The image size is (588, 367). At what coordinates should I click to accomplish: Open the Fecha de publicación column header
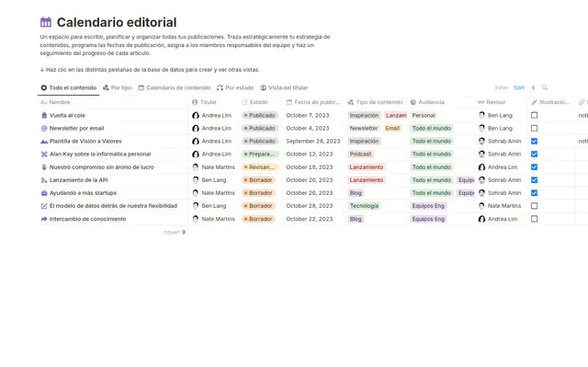[313, 102]
